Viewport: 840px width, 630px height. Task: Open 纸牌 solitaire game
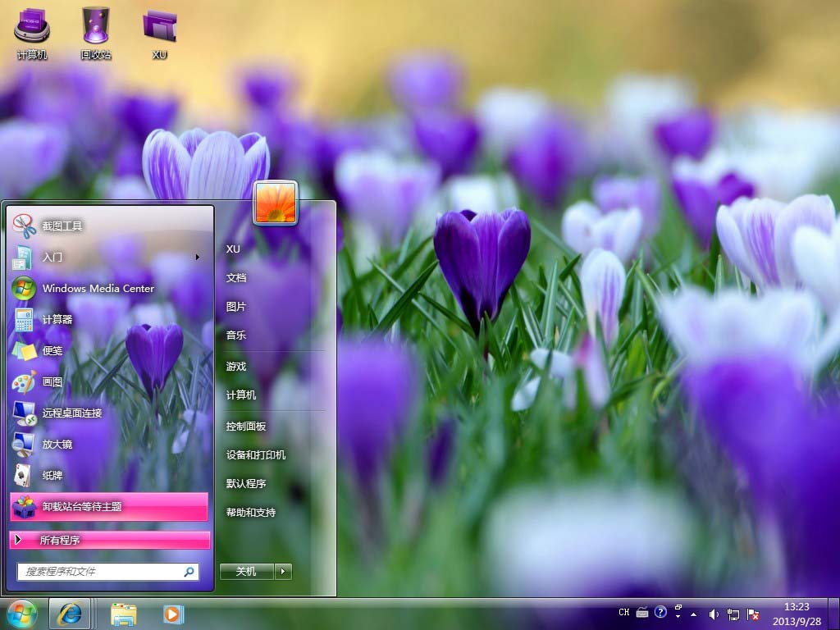pos(52,475)
